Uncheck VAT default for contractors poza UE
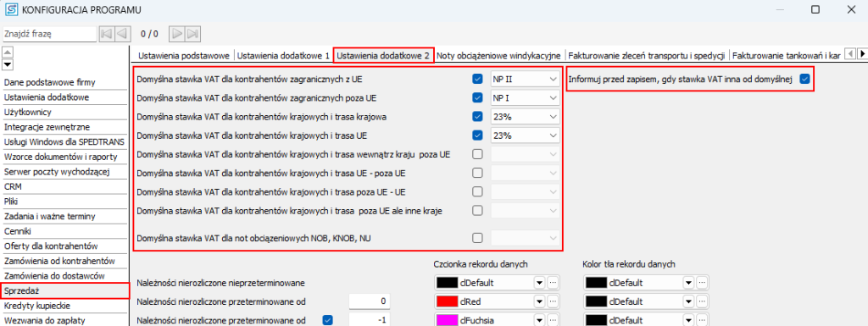868x326 pixels. pos(478,98)
